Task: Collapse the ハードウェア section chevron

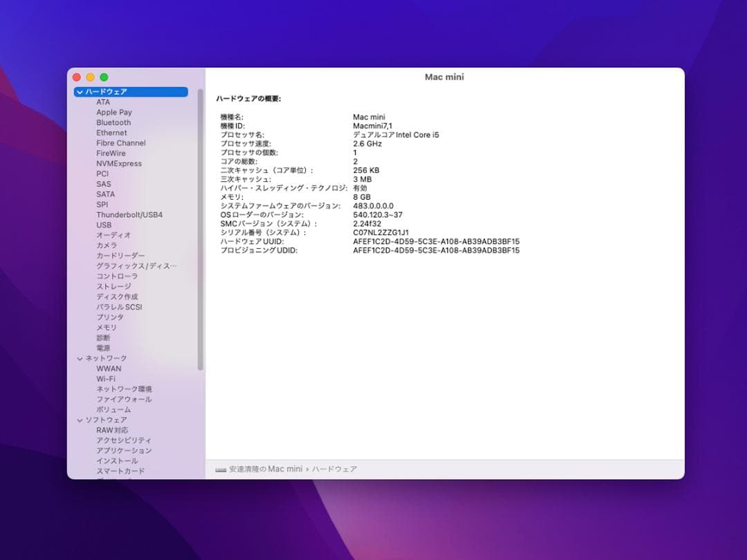Action: coord(80,92)
